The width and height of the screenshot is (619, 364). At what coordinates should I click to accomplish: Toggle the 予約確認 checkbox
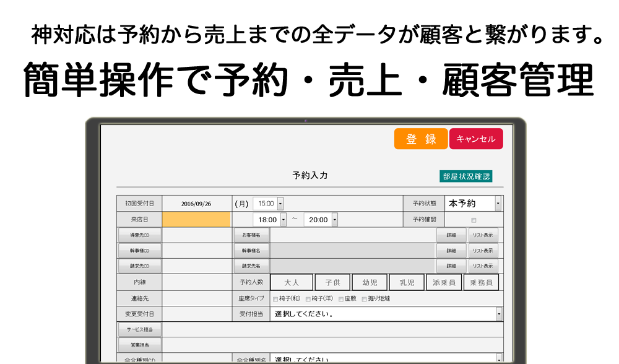(474, 220)
